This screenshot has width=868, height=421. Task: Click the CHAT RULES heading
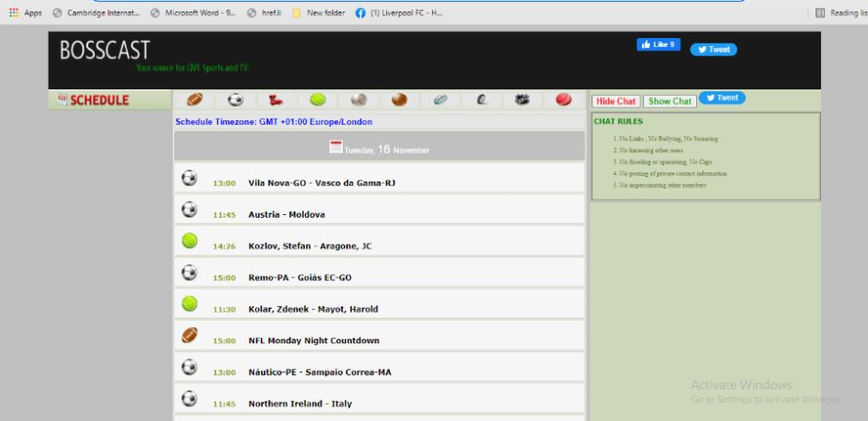pos(618,121)
